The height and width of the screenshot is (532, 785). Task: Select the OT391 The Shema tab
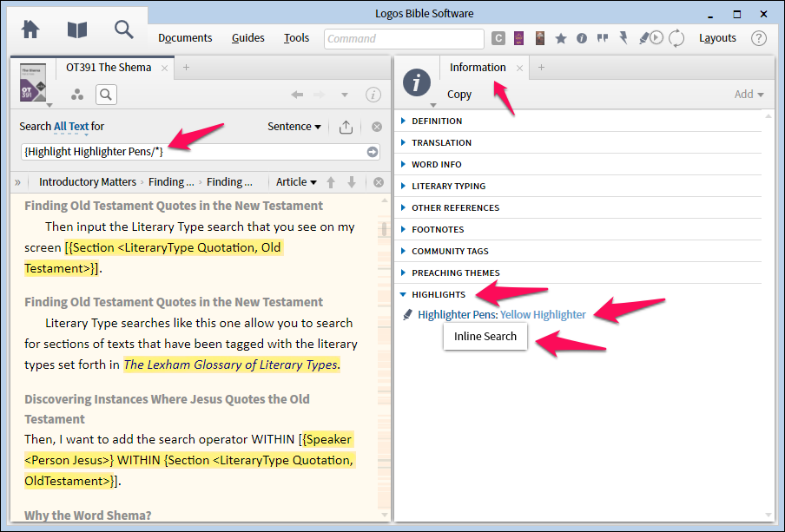click(x=109, y=68)
